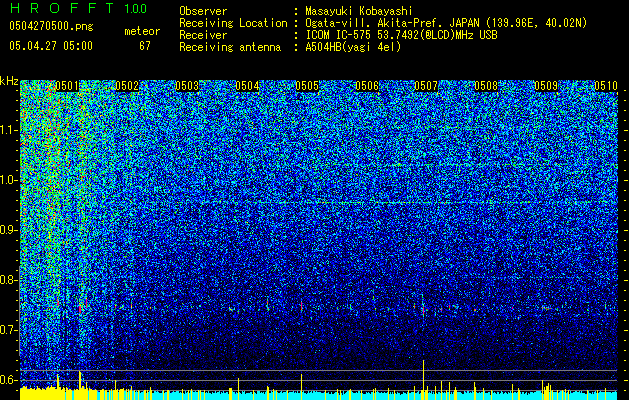The width and height of the screenshot is (629, 400).
Task: Click the date stamp 05.04.27 05:00
Action: pos(51,45)
